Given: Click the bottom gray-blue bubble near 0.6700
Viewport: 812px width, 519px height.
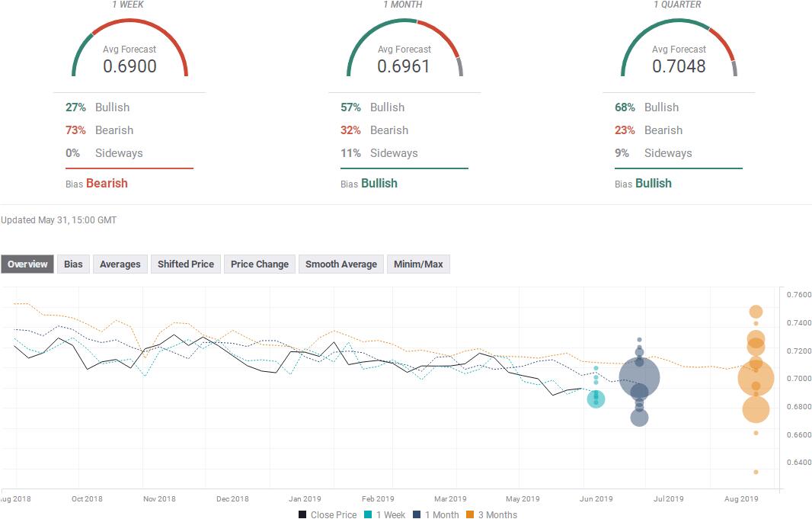Looking at the screenshot, I should [639, 418].
